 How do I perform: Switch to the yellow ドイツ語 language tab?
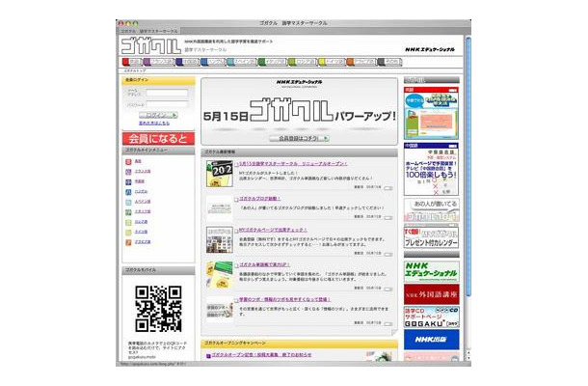point(332,62)
